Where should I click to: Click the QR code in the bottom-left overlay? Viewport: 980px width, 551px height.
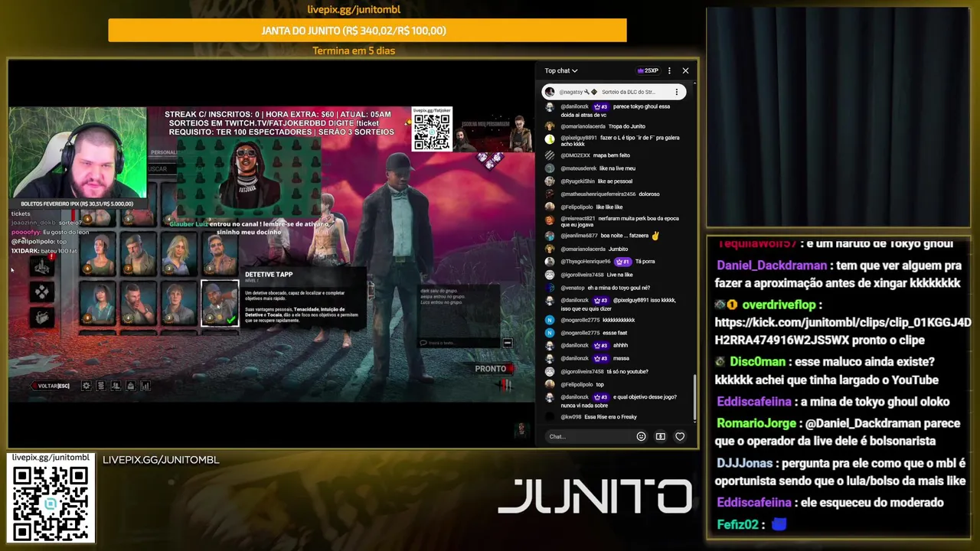51,502
